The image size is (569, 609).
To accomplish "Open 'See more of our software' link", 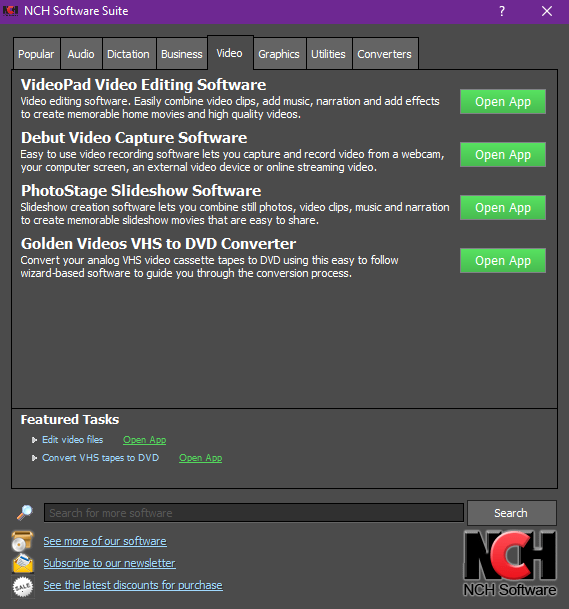I will (x=105, y=541).
